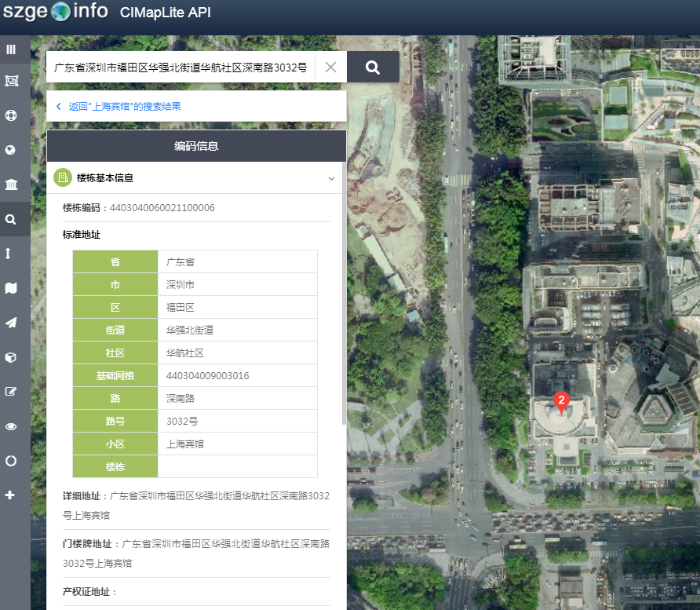This screenshot has width=700, height=610.
Task: Select the magnifier search icon in the sidebar
Action: point(11,220)
